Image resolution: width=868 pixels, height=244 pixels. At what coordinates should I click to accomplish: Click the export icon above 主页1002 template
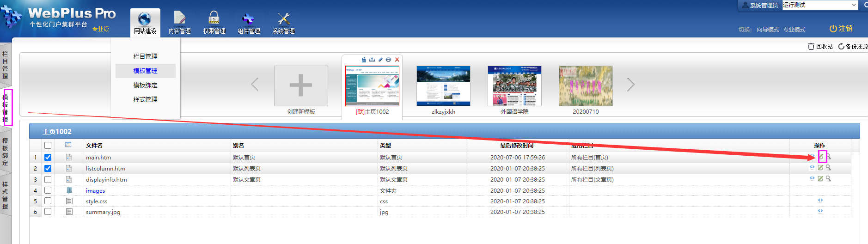(372, 60)
